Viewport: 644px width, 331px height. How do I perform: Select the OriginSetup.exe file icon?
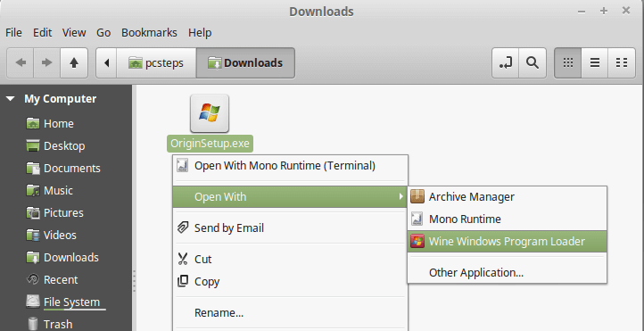210,113
